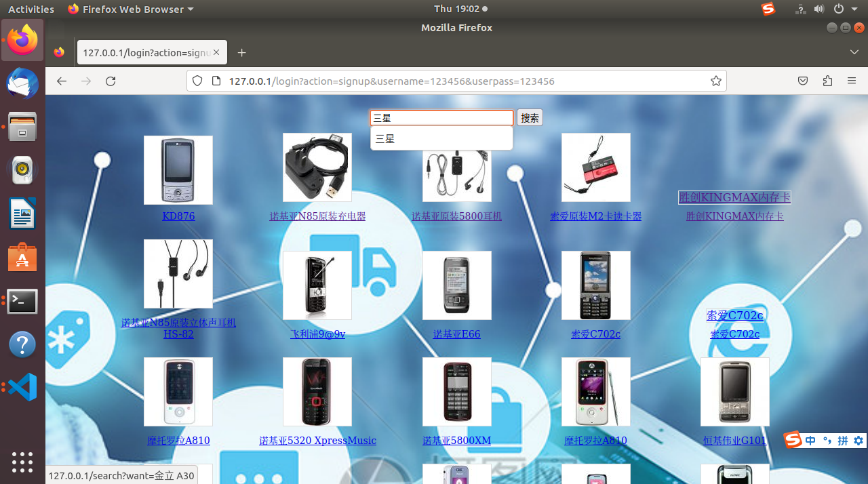Image resolution: width=868 pixels, height=484 pixels.
Task: Open a new browser tab
Action: click(241, 53)
